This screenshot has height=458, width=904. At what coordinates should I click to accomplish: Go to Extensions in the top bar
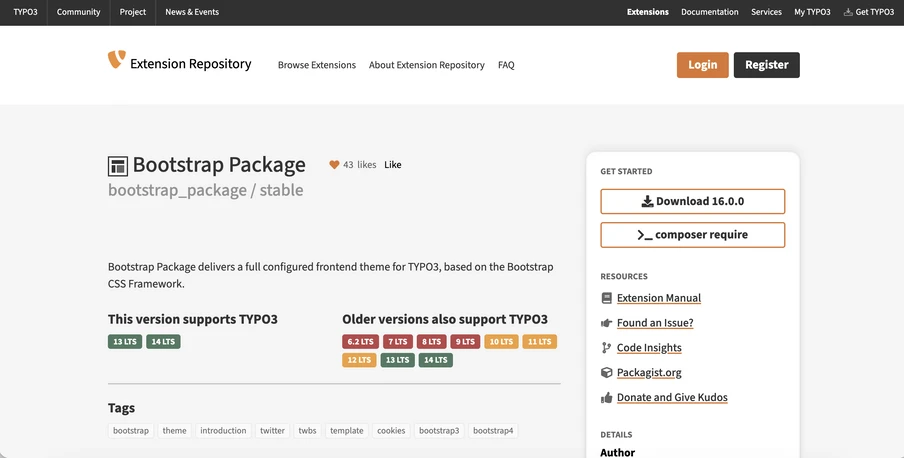[x=648, y=12]
